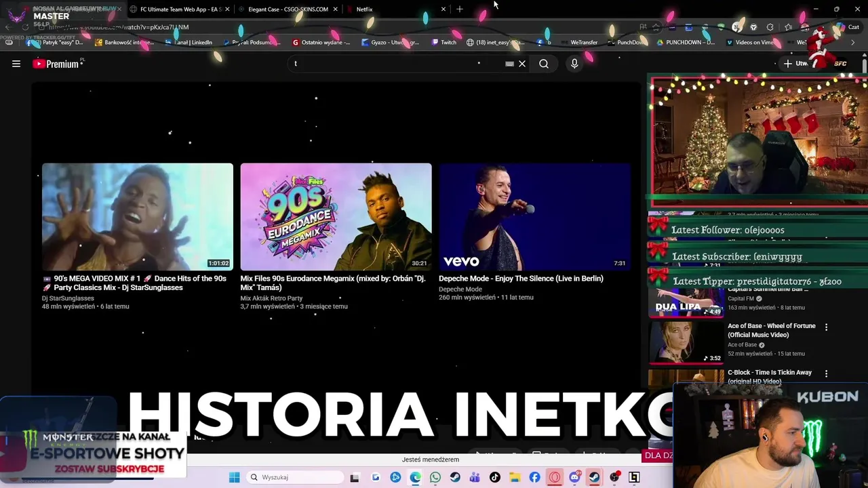Viewport: 868px width, 488px height.
Task: Click the YouTube create (Utwórz) button
Action: pyautogui.click(x=795, y=64)
